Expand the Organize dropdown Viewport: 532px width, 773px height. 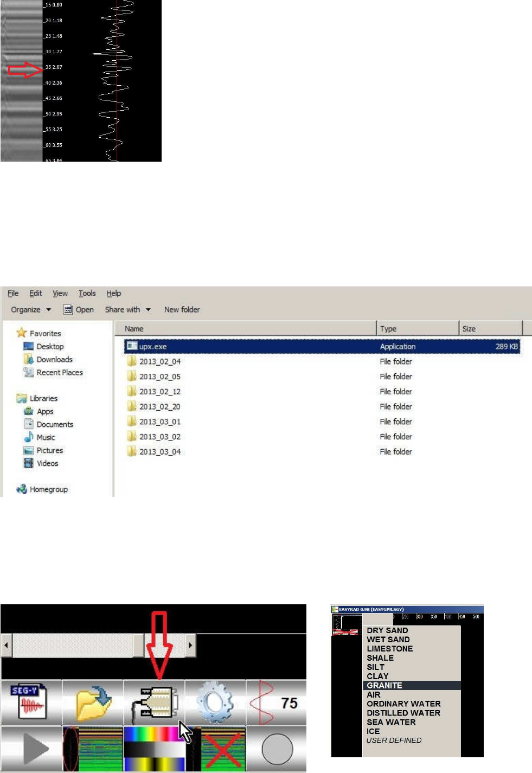(x=31, y=309)
